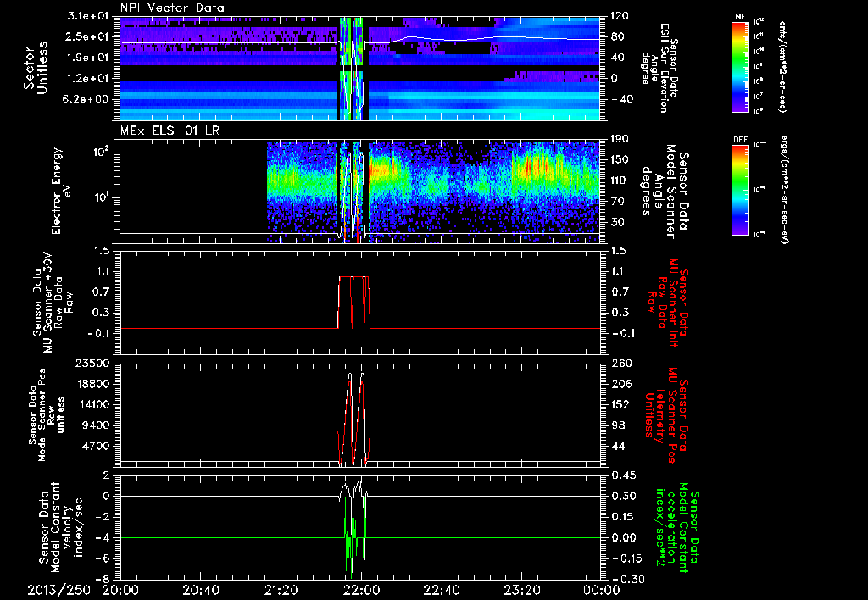Click the 23500 scanner position tick value

[x=92, y=363]
